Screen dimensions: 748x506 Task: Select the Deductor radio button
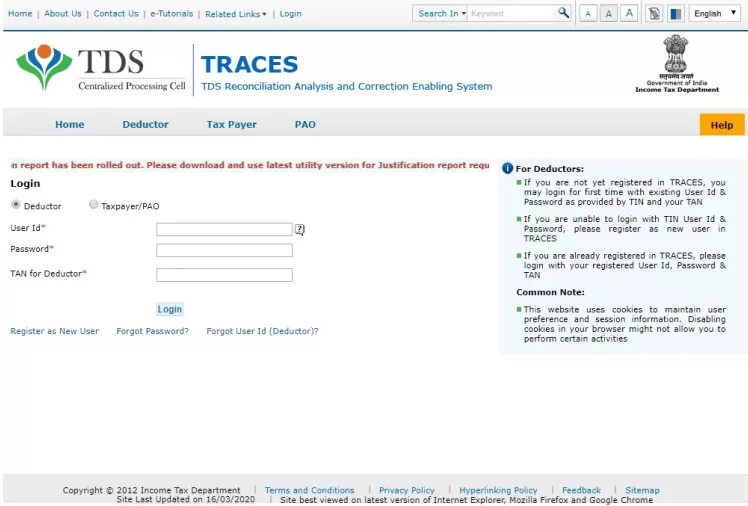click(x=16, y=205)
